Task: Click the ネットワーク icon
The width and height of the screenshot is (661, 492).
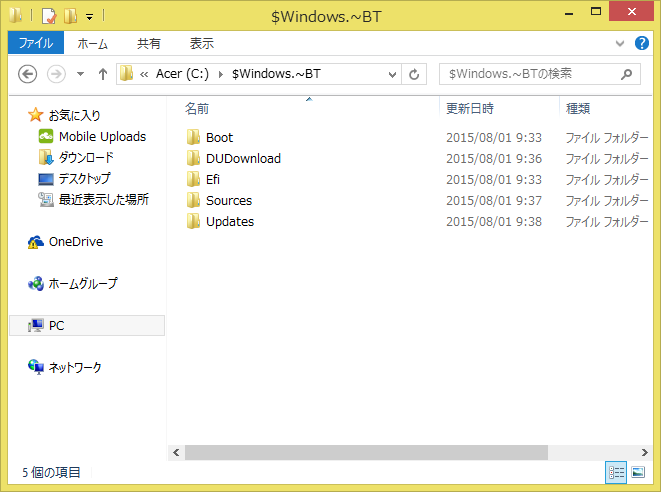Action: pyautogui.click(x=35, y=367)
